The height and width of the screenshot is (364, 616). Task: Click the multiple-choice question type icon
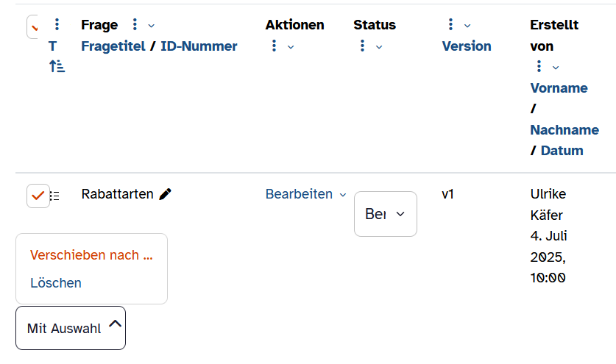click(54, 196)
